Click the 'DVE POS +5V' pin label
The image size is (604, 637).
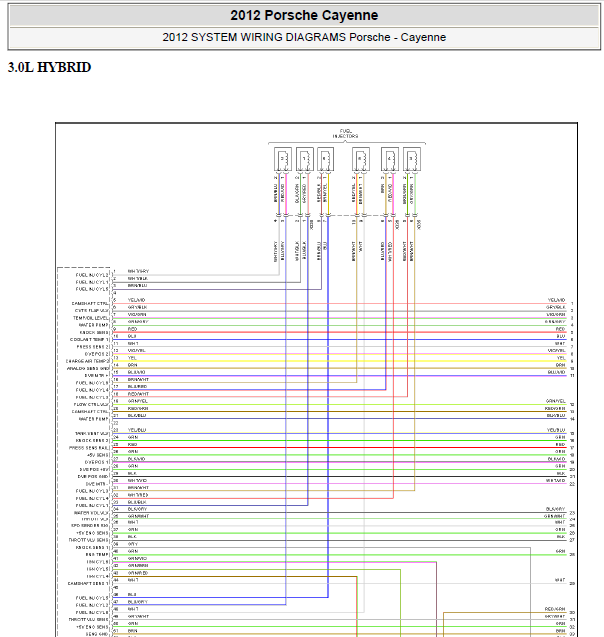coord(94,470)
